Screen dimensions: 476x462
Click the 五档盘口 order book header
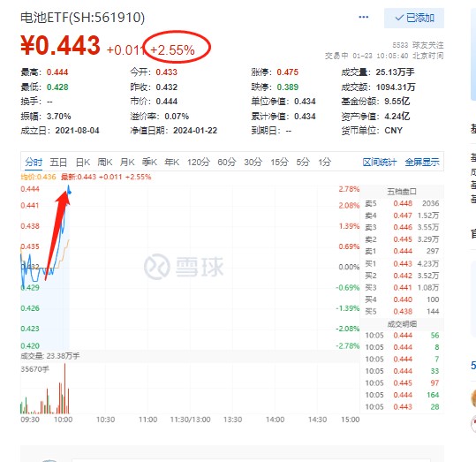tap(402, 192)
